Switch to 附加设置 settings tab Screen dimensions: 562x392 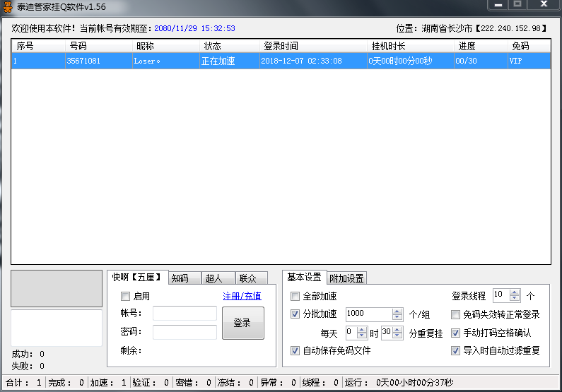coord(347,278)
